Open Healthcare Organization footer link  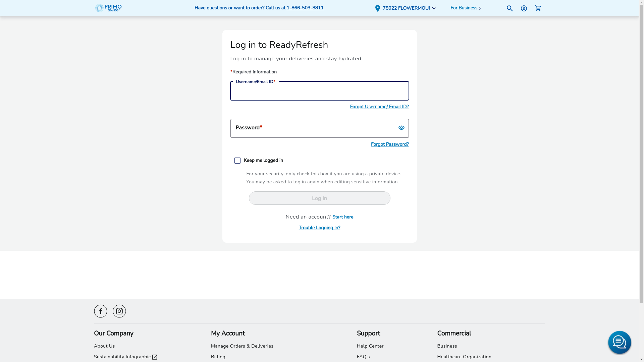click(464, 357)
